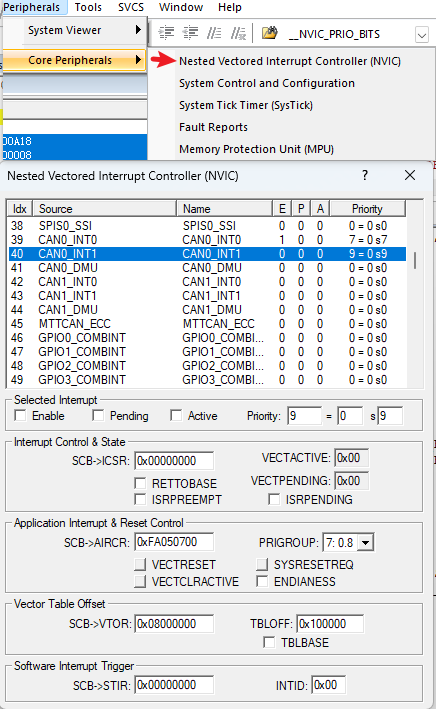The width and height of the screenshot is (436, 709).
Task: Check the ISRPENDING checkbox
Action: 274,499
